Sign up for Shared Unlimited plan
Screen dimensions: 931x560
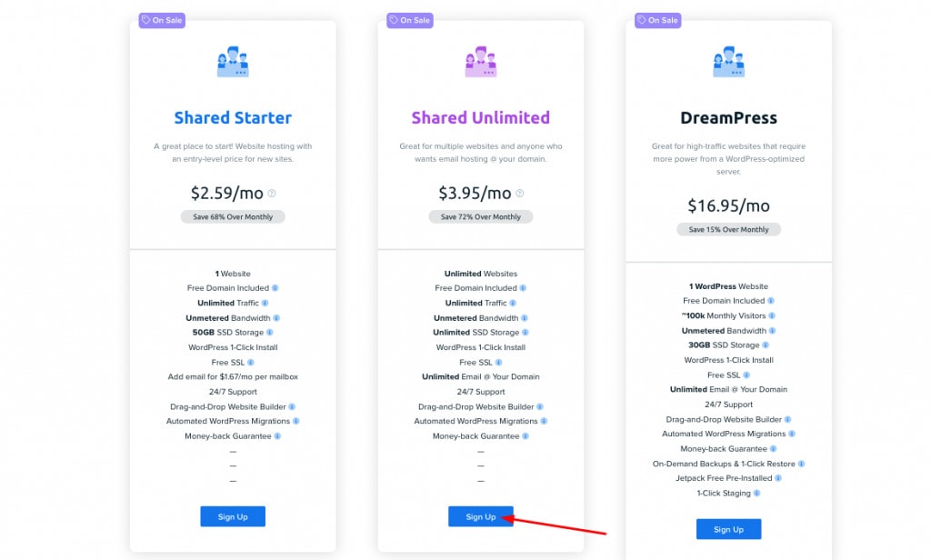481,516
